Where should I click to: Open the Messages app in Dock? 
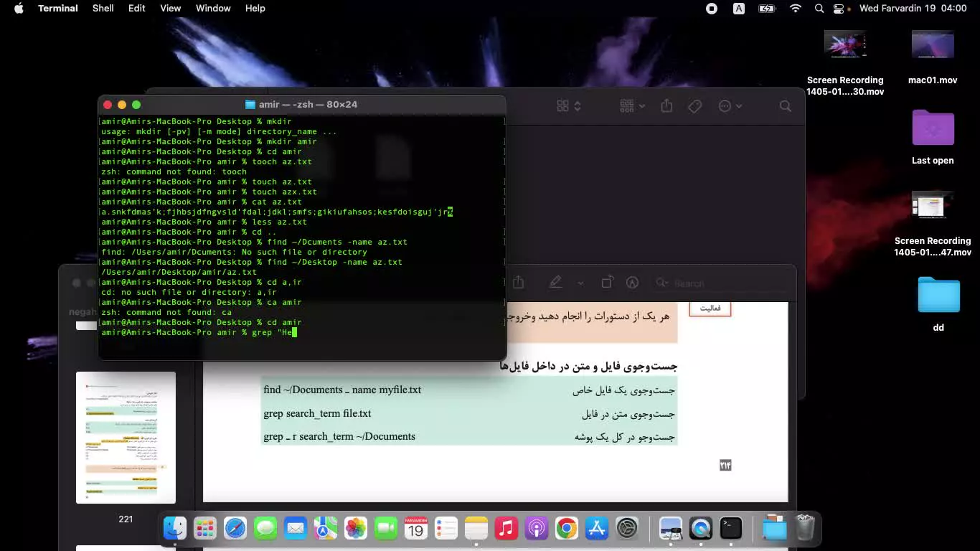[265, 529]
